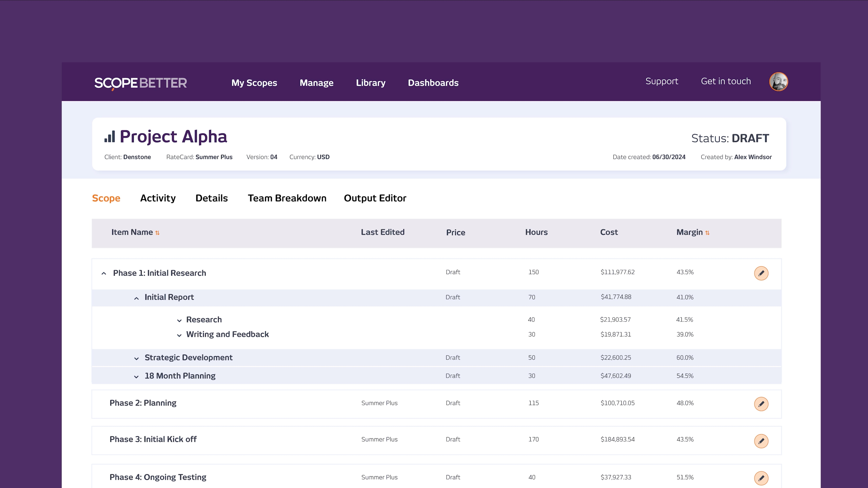Collapse the Initial Report section
This screenshot has height=488, width=868.
(136, 298)
